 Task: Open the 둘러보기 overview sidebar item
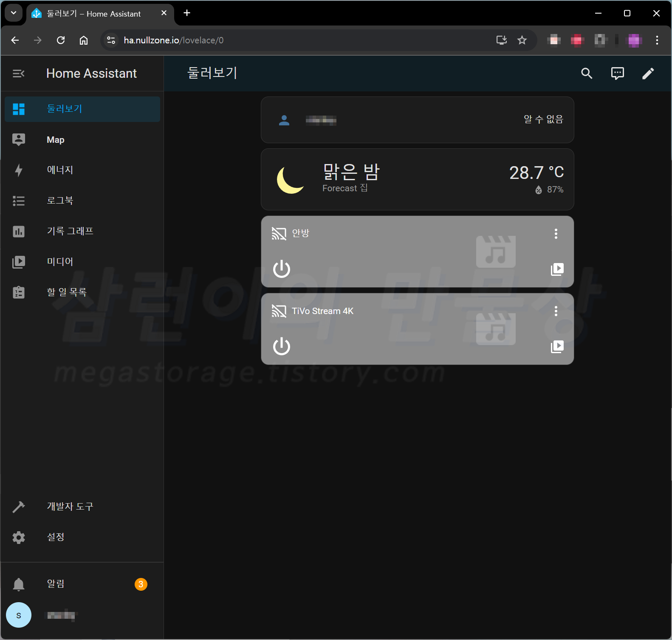82,109
